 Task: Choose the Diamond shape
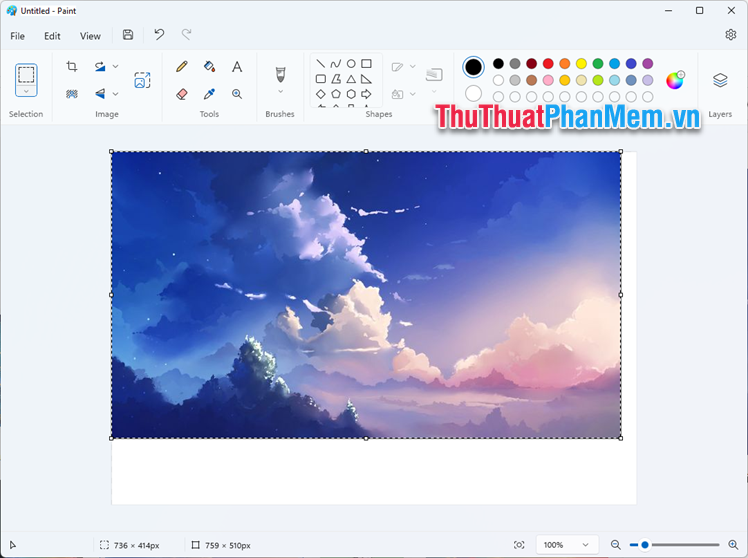pyautogui.click(x=321, y=94)
